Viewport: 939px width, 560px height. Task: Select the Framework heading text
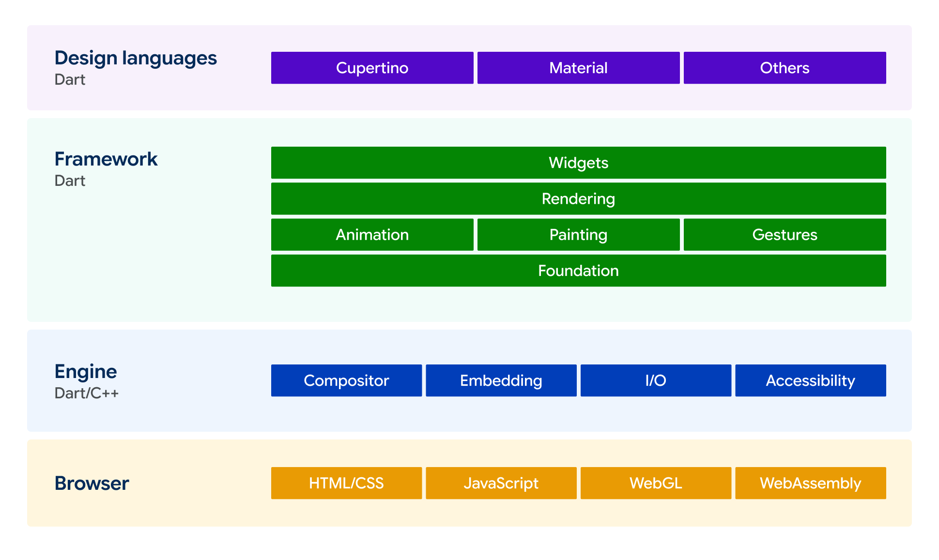(x=106, y=159)
